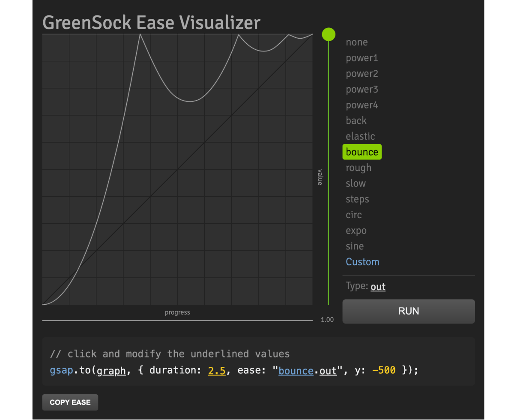Image resolution: width=514 pixels, height=420 pixels.
Task: Click the "click and modify" code comment
Action: click(x=170, y=354)
